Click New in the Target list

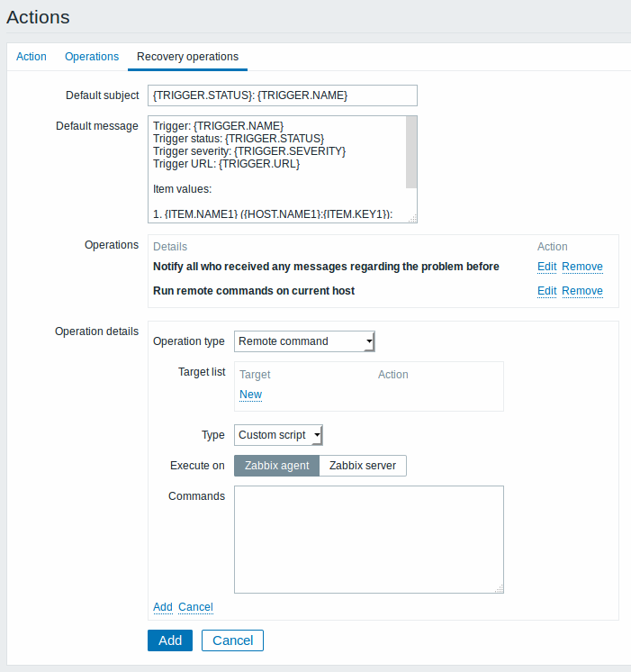click(250, 395)
